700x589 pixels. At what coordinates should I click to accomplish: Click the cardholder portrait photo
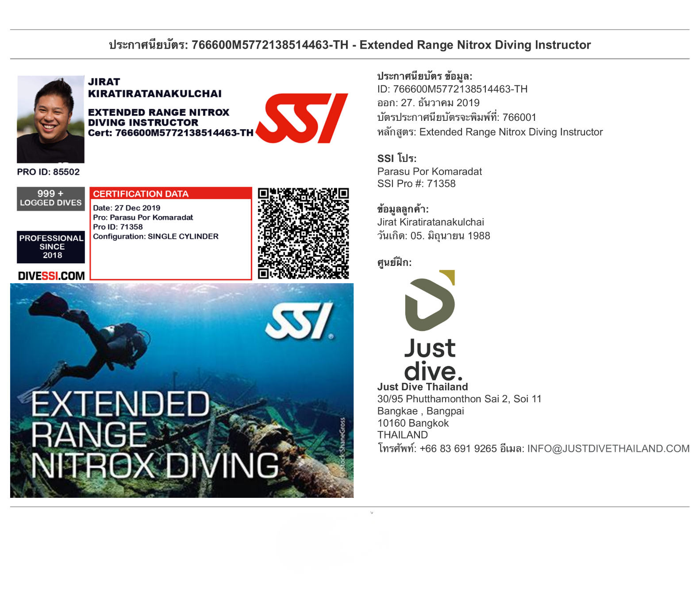point(50,119)
